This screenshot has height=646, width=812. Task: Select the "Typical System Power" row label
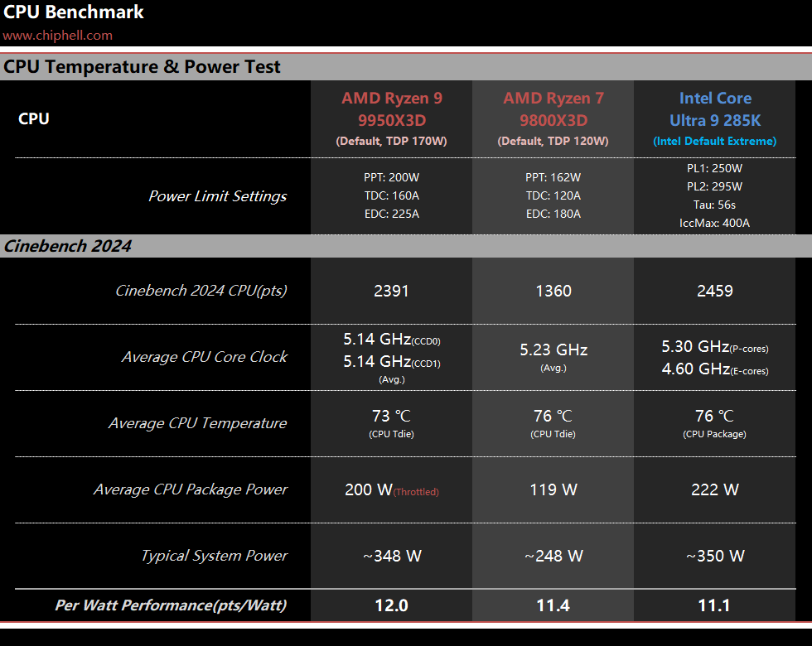(214, 556)
